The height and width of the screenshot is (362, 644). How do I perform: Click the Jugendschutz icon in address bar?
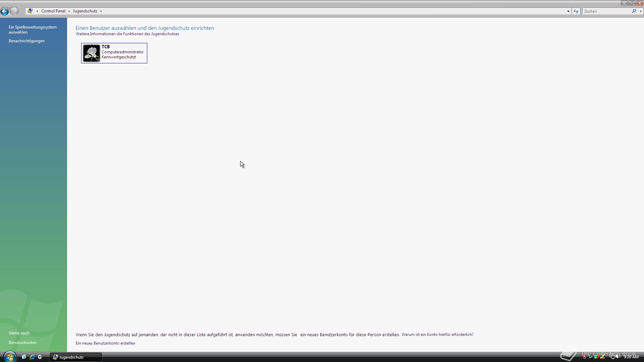click(30, 11)
